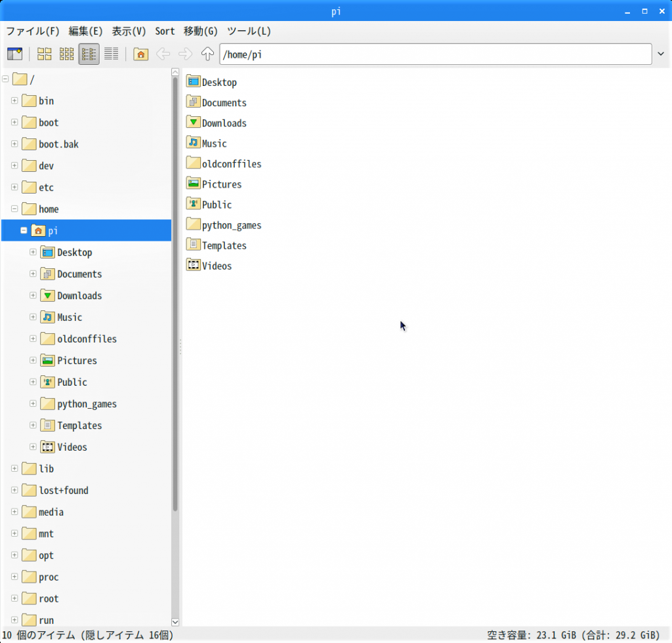Screen dimensions: 672x643
Task: Click the free space 空き容量 status text
Action: pos(573,635)
